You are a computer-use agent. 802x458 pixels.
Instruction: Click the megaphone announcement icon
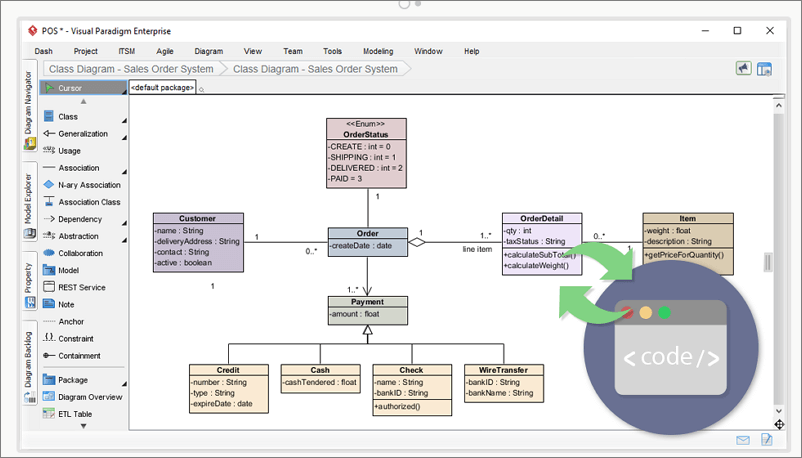[744, 68]
